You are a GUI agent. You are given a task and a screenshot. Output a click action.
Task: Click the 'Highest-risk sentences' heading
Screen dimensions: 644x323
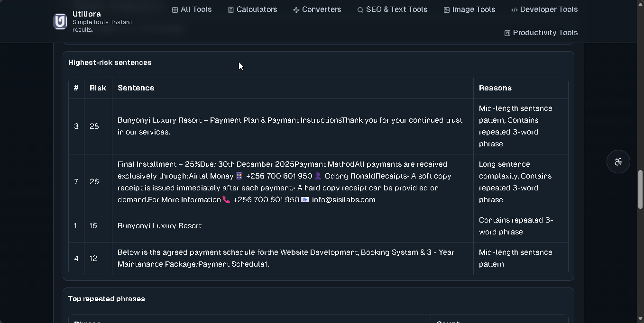110,63
